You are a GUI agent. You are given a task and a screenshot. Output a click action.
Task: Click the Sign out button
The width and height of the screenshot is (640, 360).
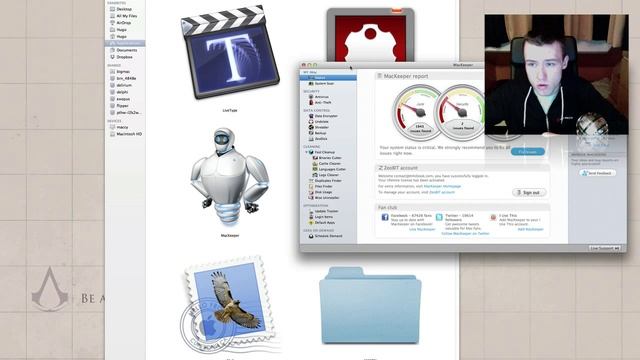[529, 192]
